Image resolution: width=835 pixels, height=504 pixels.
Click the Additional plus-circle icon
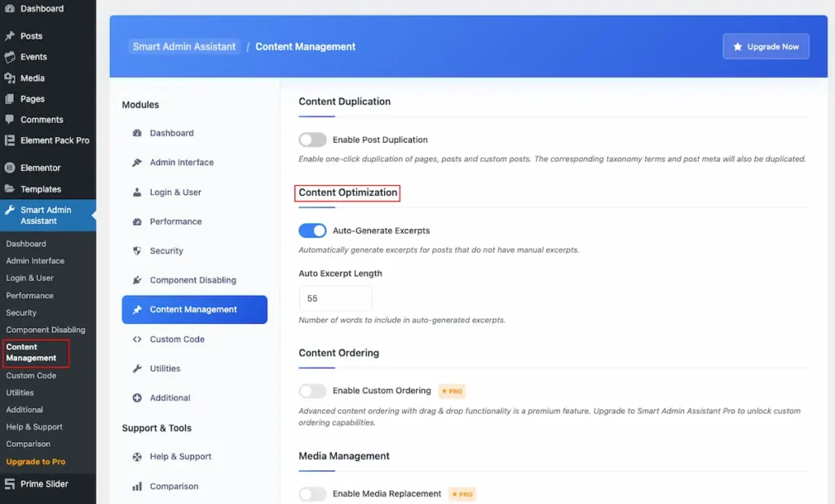click(137, 397)
